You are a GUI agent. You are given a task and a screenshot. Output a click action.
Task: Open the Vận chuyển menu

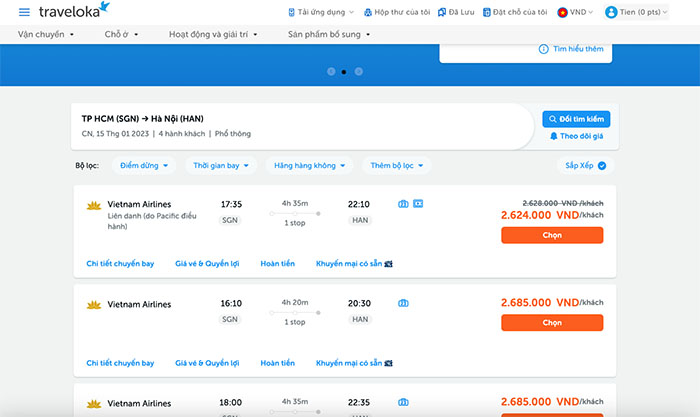point(46,34)
